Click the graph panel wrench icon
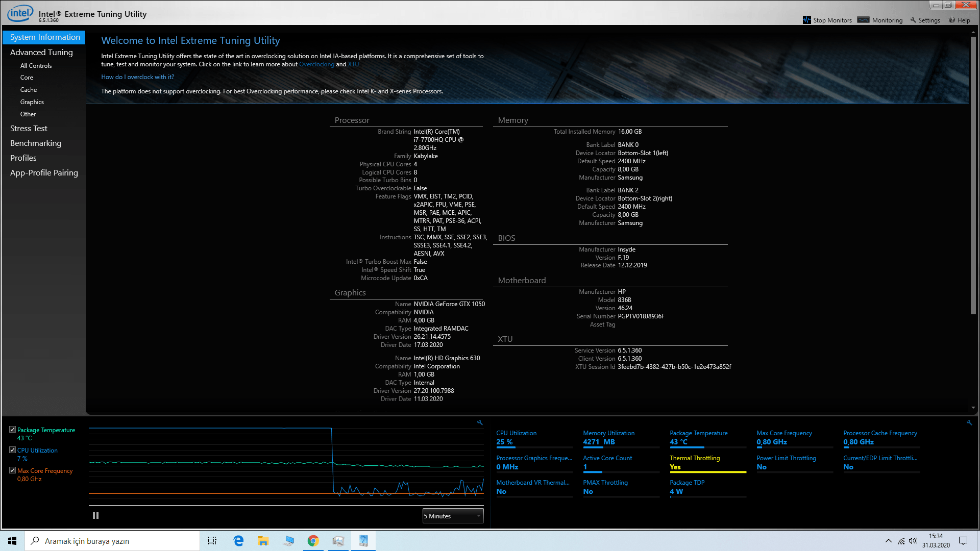 pyautogui.click(x=480, y=422)
